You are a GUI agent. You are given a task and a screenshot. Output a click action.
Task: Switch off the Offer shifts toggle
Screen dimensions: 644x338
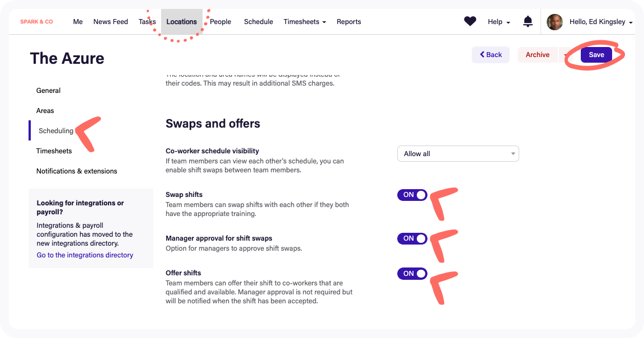[x=412, y=274]
